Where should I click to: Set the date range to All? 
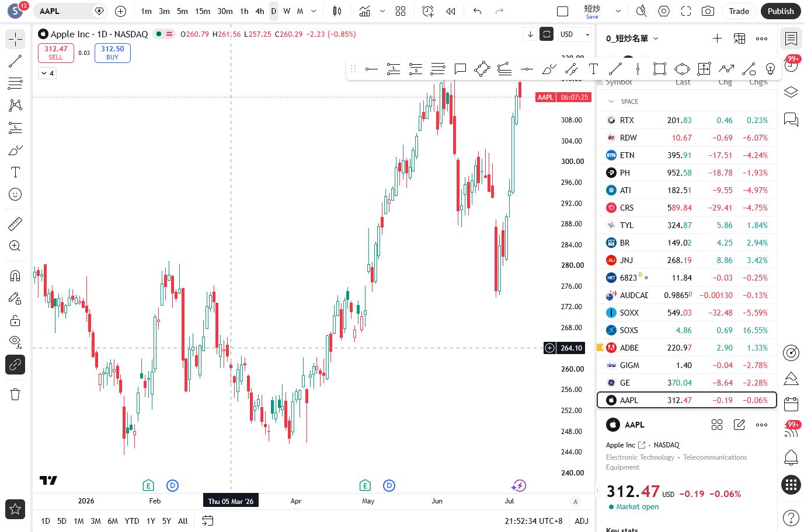(183, 521)
